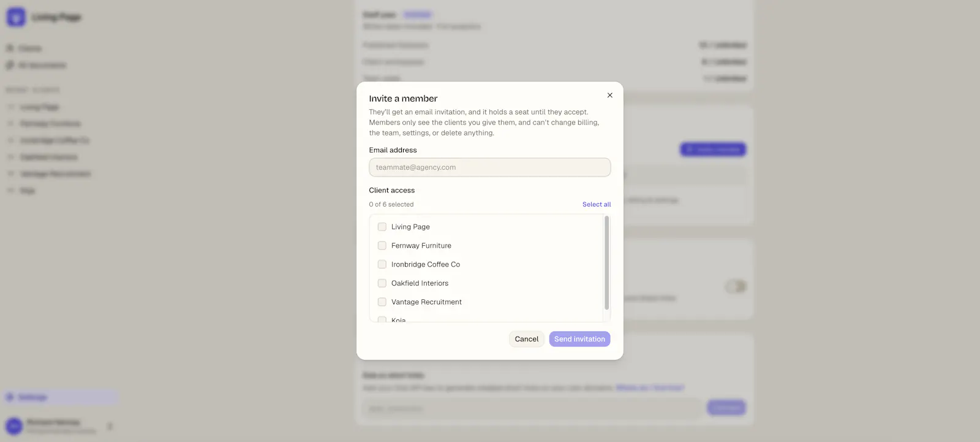
Task: Close the Invite a member dialog
Action: 609,95
